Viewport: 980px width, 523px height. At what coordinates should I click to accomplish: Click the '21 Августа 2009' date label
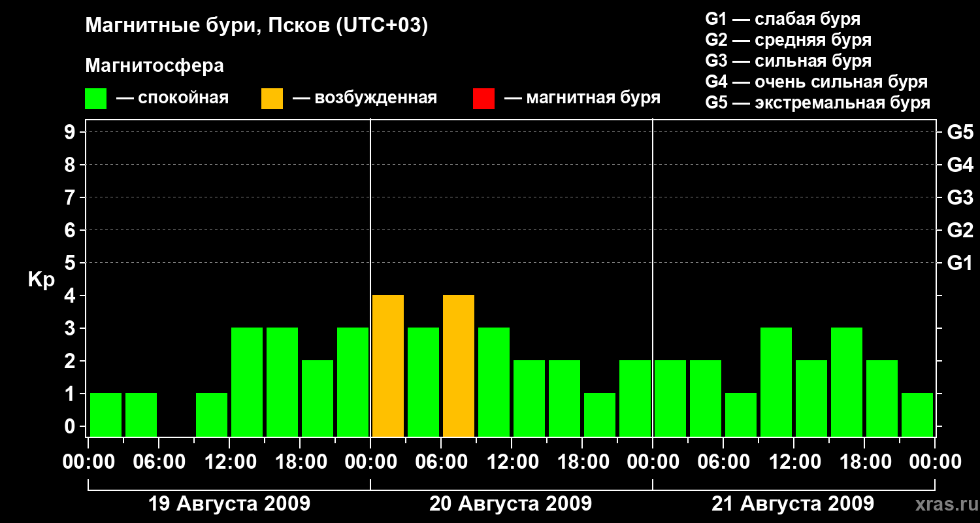[x=792, y=503]
